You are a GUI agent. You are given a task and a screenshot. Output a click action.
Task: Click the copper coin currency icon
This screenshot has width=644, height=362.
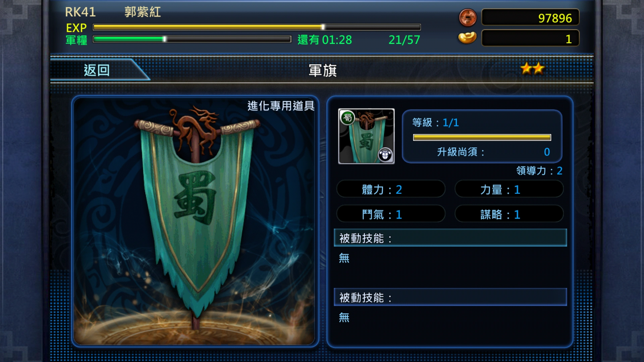pyautogui.click(x=468, y=17)
